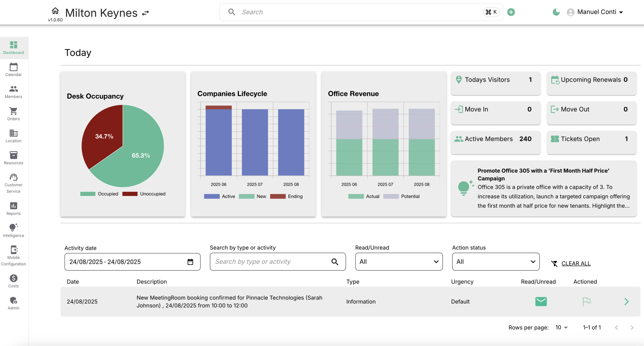The image size is (644, 346).
Task: Click the switch location arrows icon
Action: [x=145, y=13]
